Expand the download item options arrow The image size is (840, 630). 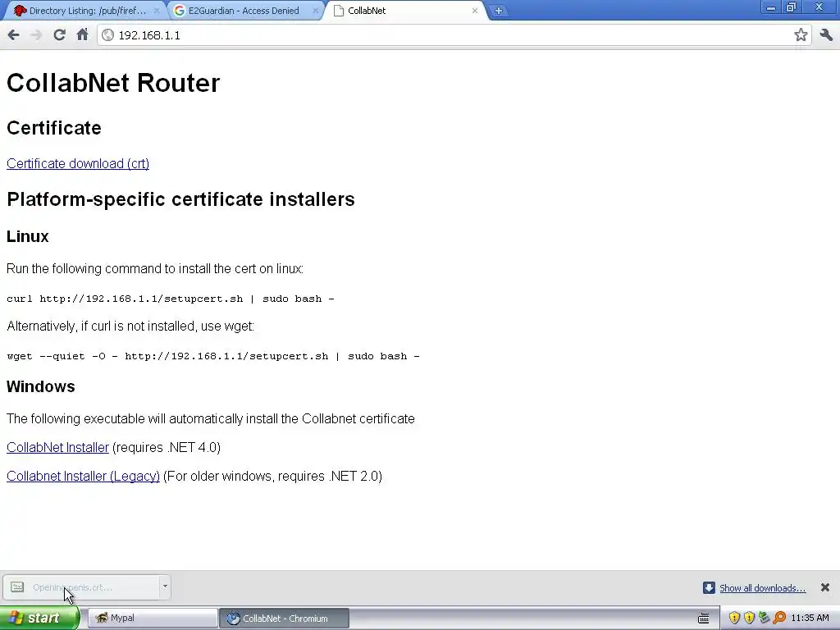coord(165,587)
